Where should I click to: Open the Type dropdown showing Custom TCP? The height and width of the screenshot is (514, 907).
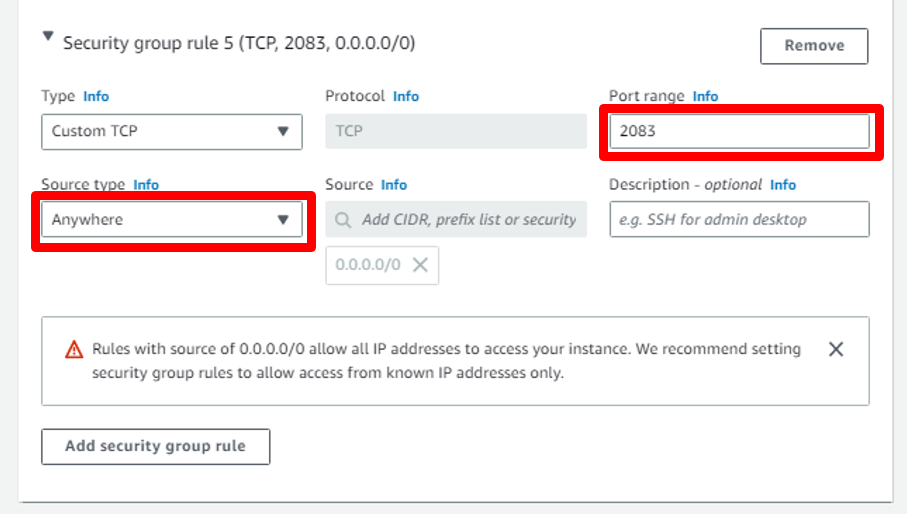coord(171,131)
